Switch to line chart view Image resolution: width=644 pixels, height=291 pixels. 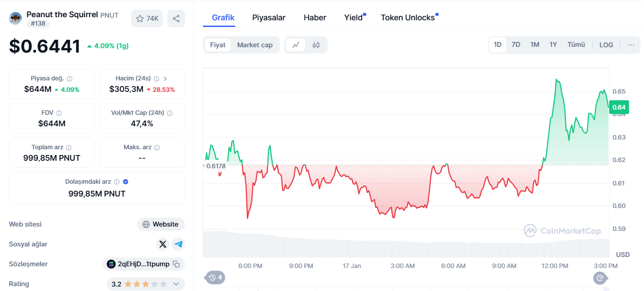(x=296, y=45)
